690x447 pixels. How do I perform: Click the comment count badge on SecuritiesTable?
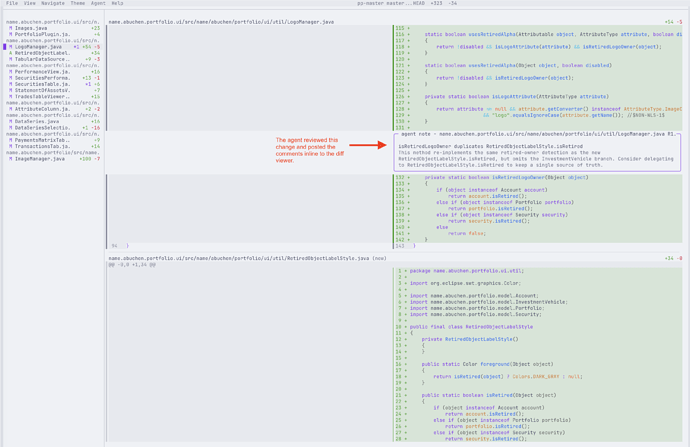click(88, 84)
